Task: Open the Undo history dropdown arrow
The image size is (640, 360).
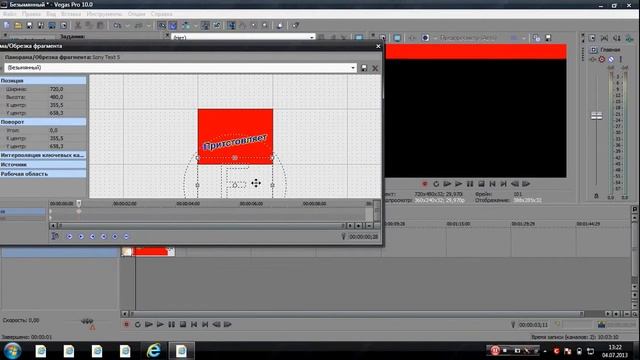Action: coord(127,25)
